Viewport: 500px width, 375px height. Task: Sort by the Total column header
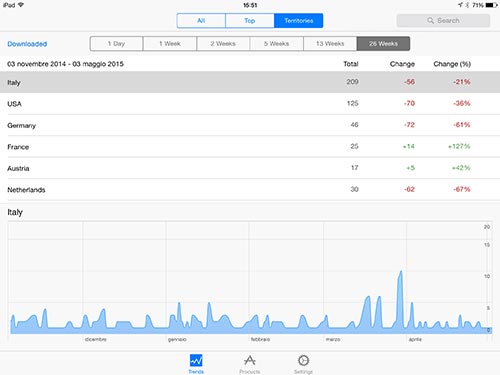351,64
